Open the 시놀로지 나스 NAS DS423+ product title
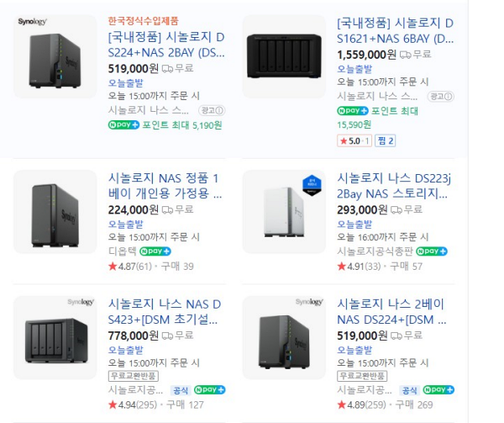Image resolution: width=504 pixels, height=423 pixels. (x=165, y=312)
